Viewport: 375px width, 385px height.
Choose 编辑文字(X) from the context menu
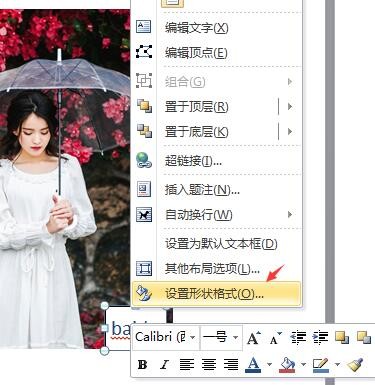(217, 28)
